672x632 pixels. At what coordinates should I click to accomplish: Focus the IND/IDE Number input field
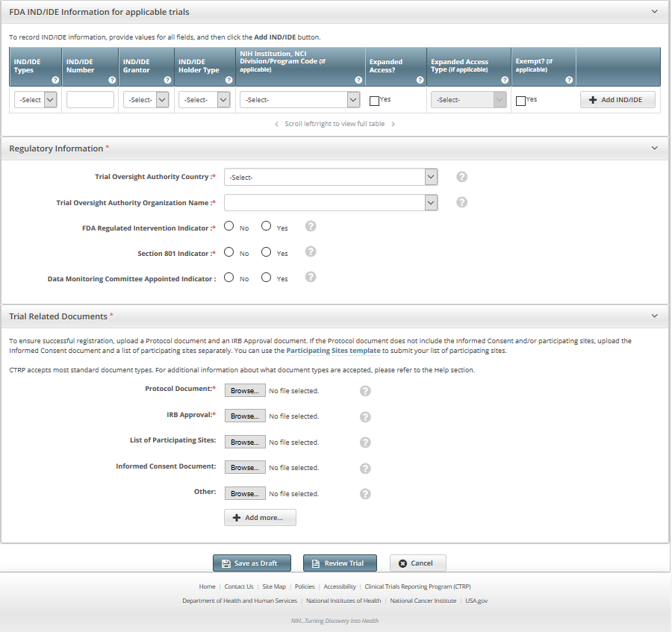pyautogui.click(x=90, y=100)
